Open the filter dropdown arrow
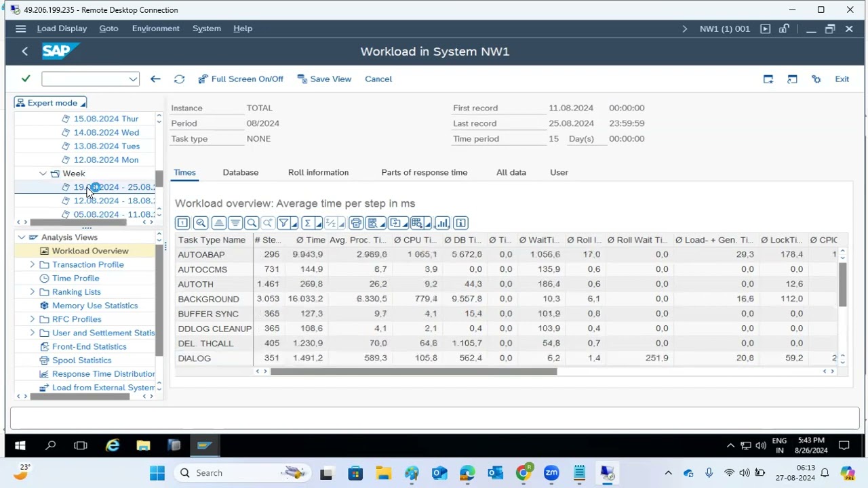 [294, 223]
